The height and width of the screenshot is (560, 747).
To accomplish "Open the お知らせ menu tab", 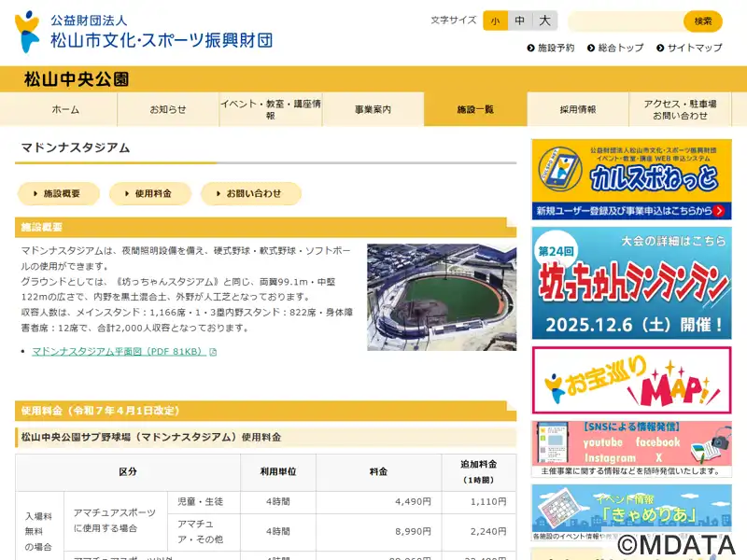I will click(x=168, y=109).
